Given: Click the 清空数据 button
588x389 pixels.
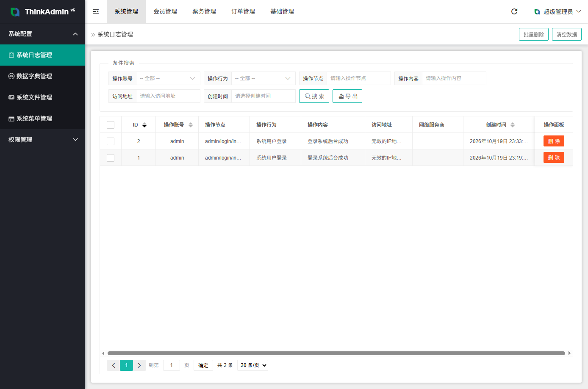Looking at the screenshot, I should pyautogui.click(x=567, y=34).
